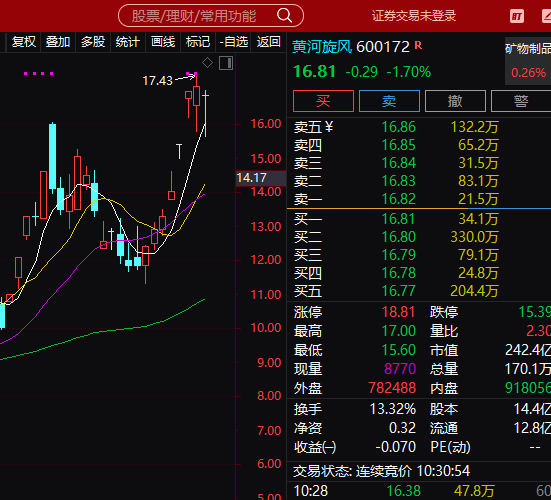551x500 pixels.
Task: Click 外盘 value 782488
Action: 392,388
